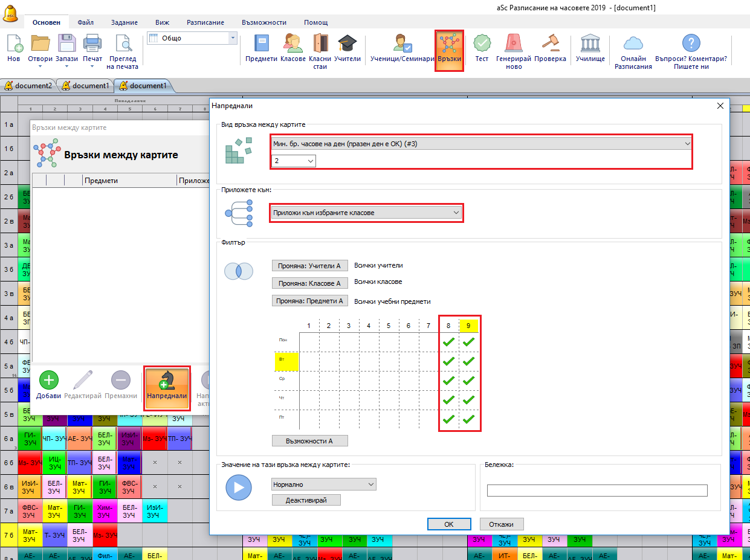The height and width of the screenshot is (560, 750).
Task: Toggle the Friday period 8 checkmark cell
Action: click(448, 419)
